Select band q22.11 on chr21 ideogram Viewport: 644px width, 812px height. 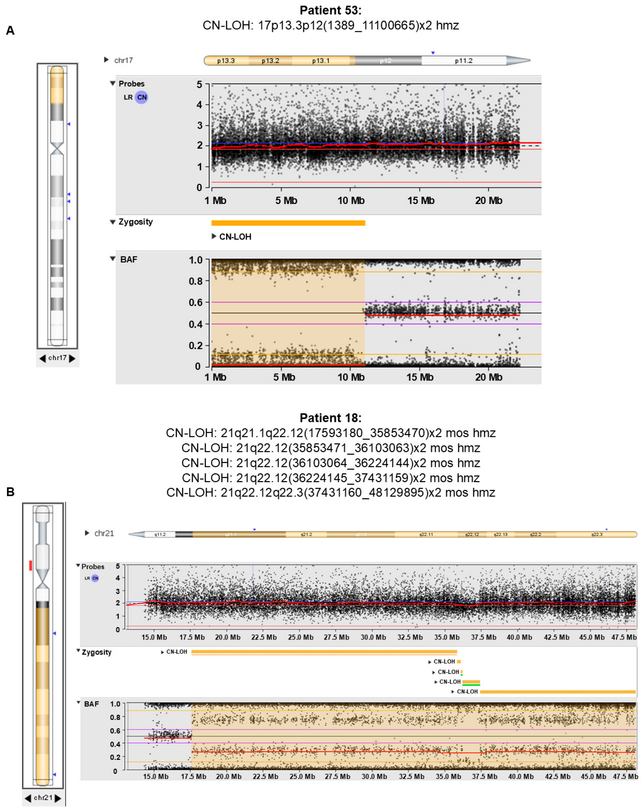(x=426, y=535)
